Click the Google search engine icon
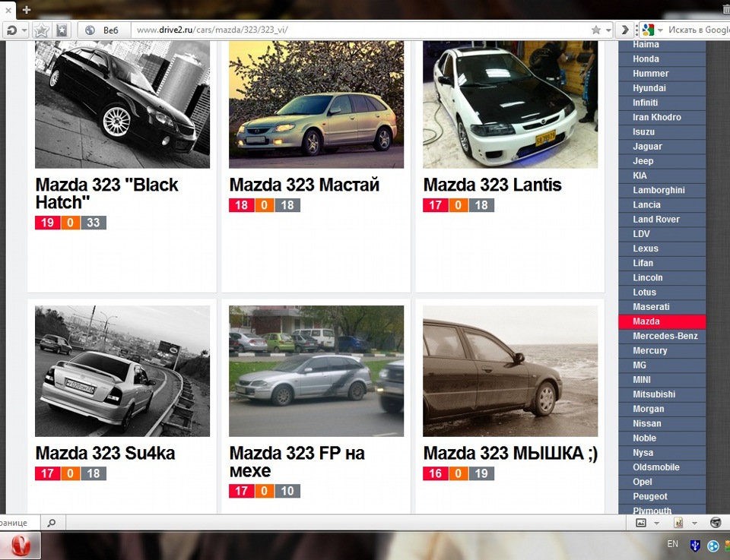The width and height of the screenshot is (730, 560). (648, 30)
